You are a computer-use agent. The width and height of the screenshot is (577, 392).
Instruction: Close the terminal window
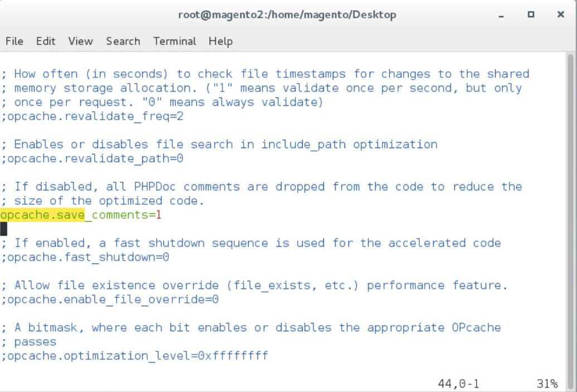coord(560,15)
